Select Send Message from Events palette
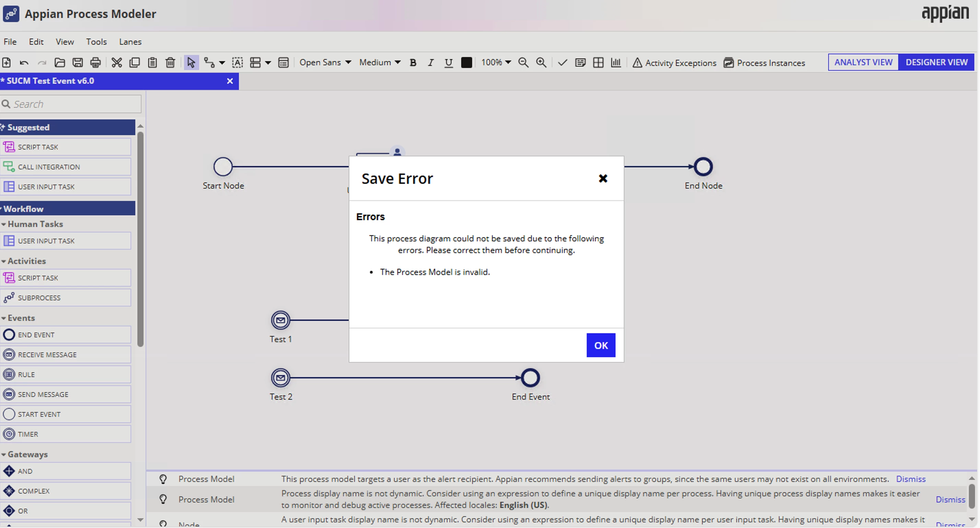The height and width of the screenshot is (528, 980). pos(66,394)
